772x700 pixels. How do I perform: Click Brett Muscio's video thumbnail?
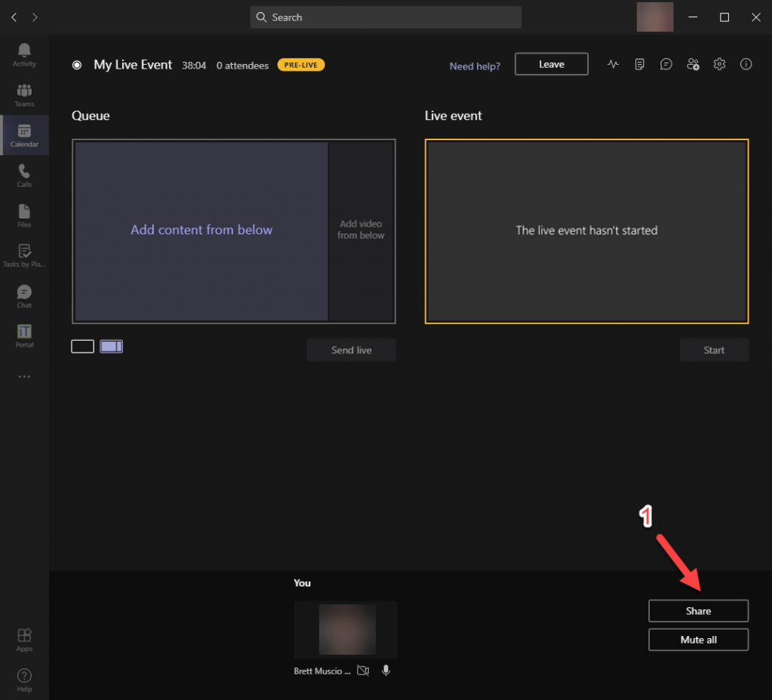[345, 630]
